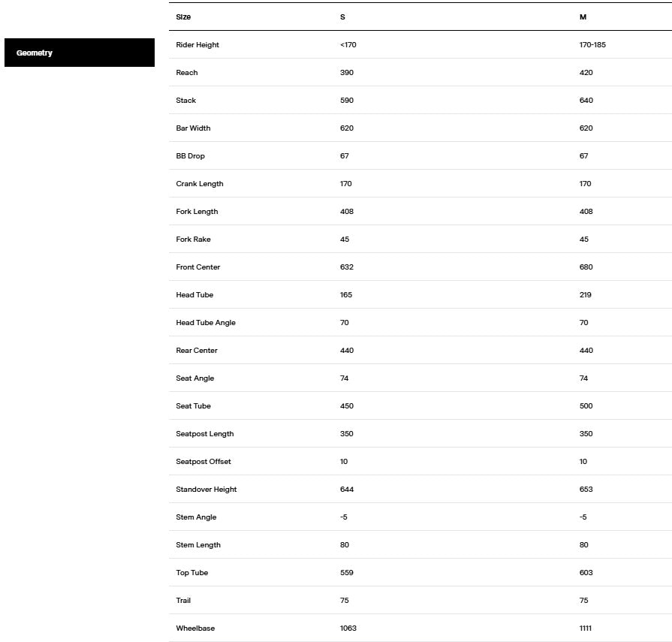
Task: Select the Seat Tube value 500 for M
Action: [586, 406]
